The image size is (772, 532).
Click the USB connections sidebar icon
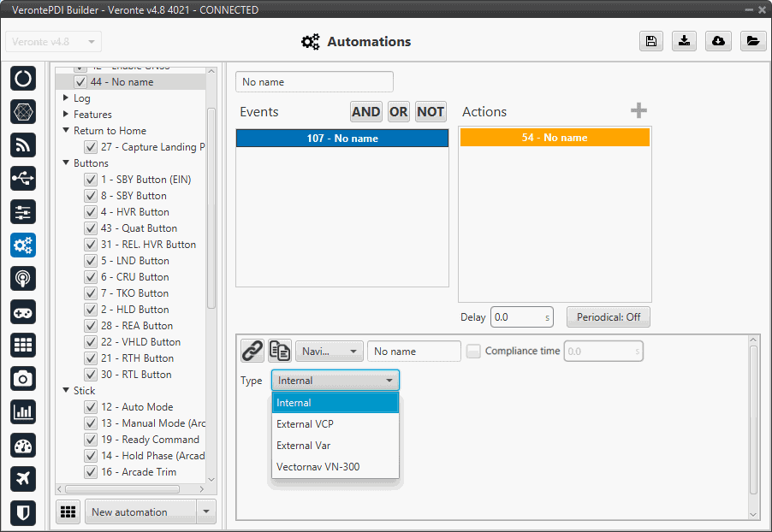point(23,178)
